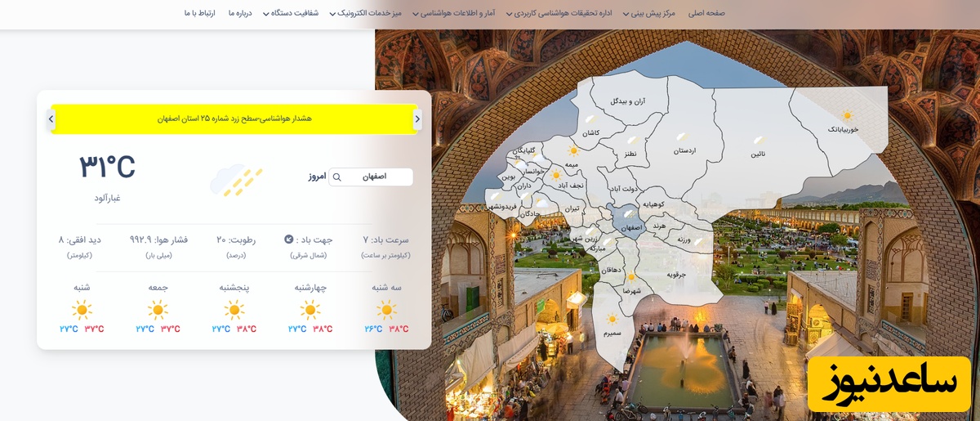Click the wind direction arrow icon

(288, 240)
